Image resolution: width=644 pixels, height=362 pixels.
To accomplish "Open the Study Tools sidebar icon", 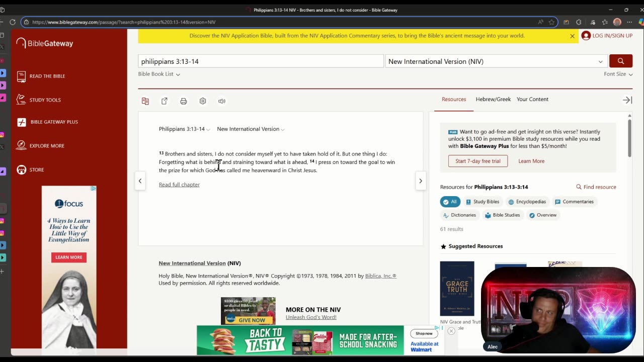I will point(21,100).
